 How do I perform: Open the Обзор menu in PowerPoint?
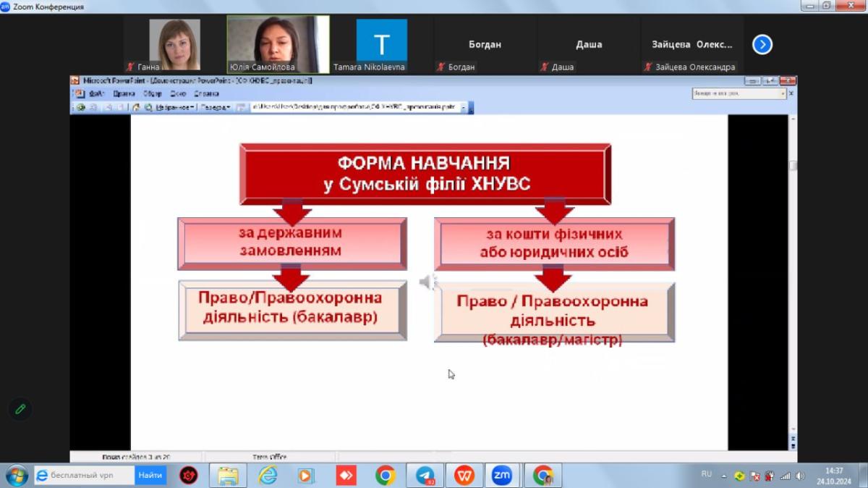152,93
